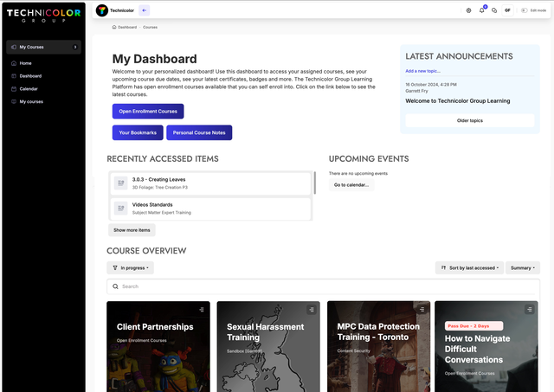Click the Technicolor round logo icon

tap(102, 10)
